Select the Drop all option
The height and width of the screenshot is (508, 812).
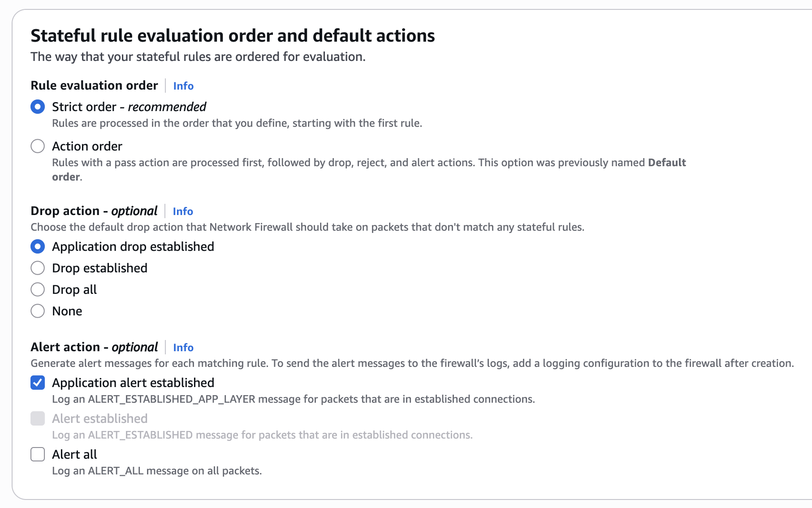click(38, 290)
